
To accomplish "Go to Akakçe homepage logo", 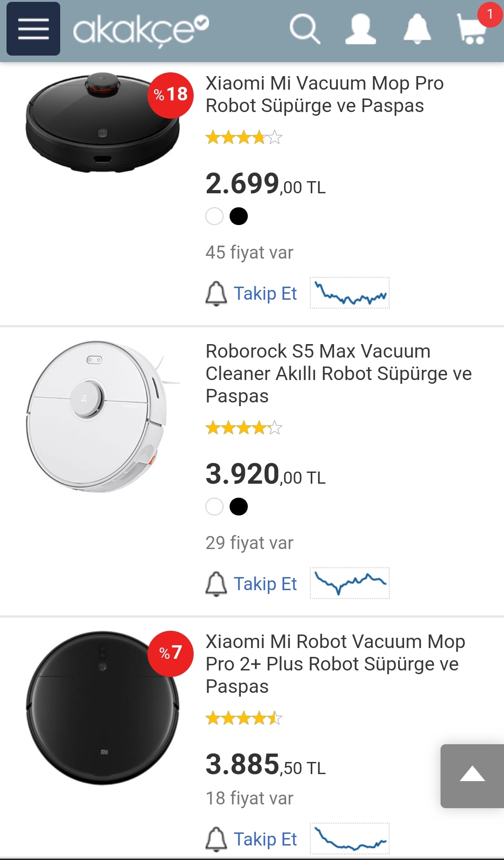I will (140, 30).
